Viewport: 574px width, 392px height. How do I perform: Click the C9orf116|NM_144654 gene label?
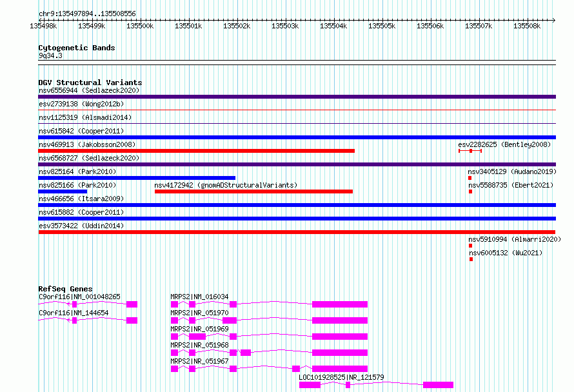coord(74,313)
